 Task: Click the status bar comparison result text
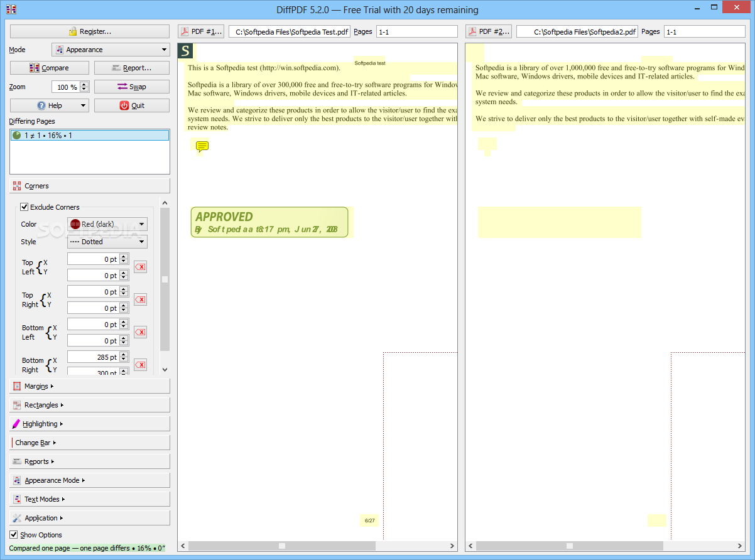pyautogui.click(x=87, y=548)
